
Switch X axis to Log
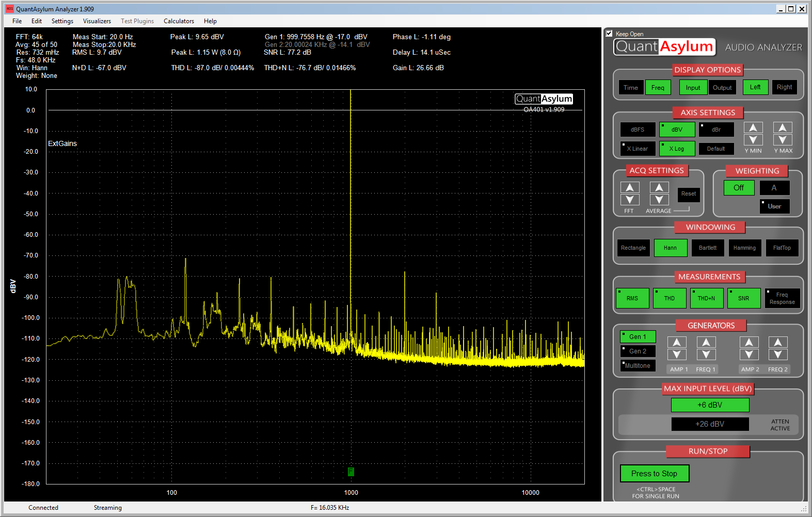coord(677,149)
